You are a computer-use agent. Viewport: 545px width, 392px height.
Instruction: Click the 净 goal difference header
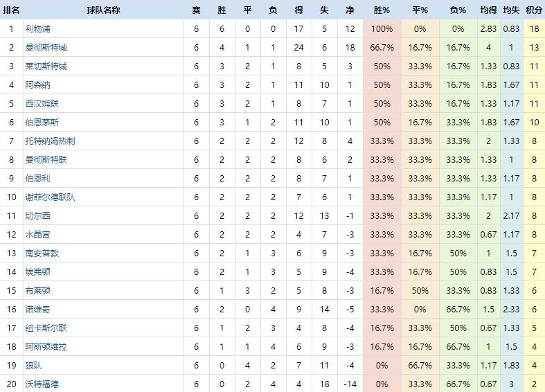tap(350, 10)
